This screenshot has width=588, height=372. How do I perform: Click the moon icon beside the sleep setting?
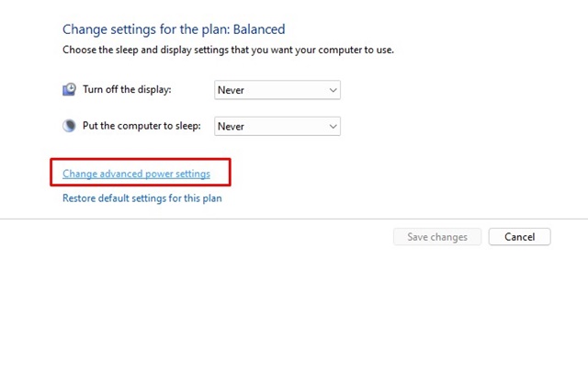click(69, 127)
